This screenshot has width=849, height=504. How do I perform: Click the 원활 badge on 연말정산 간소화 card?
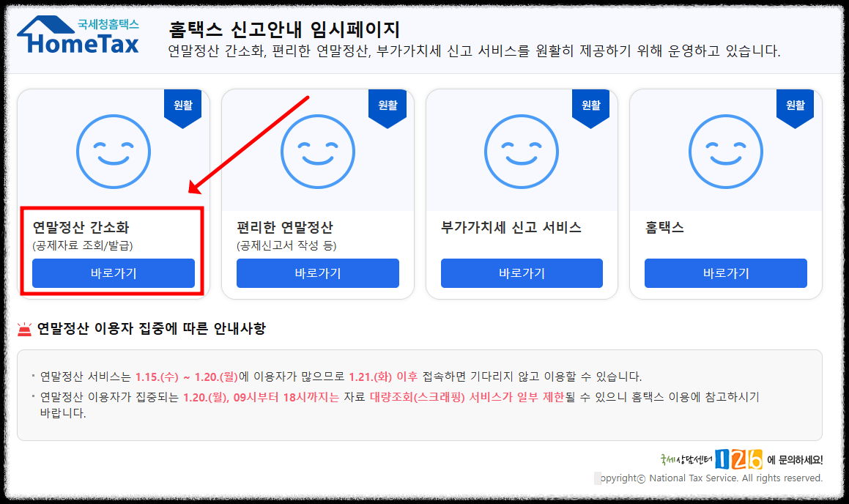click(x=182, y=104)
